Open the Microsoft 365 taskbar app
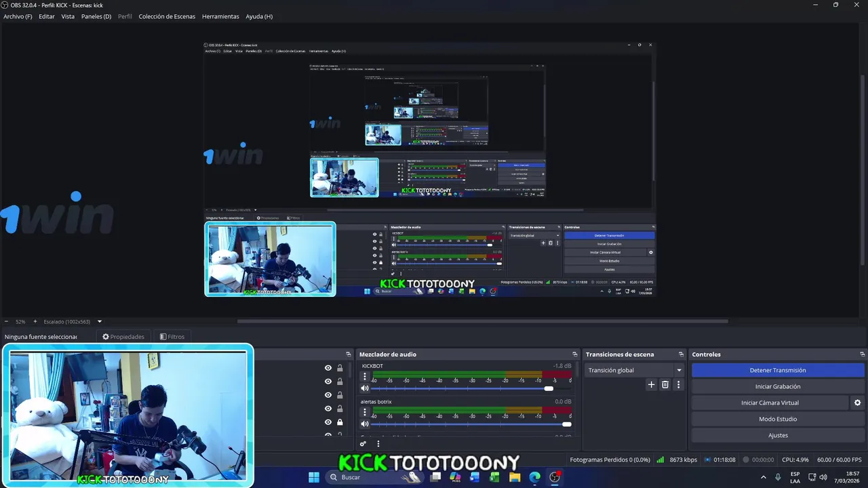 455,477
